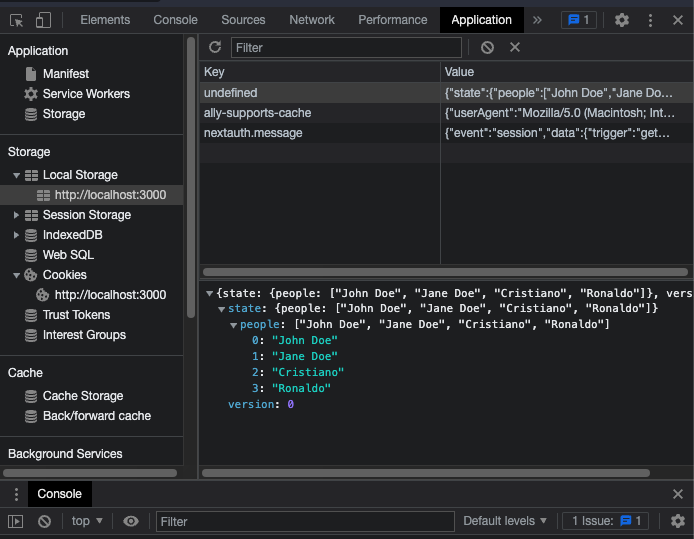Delete the selected storage entry with the X
This screenshot has height=539, width=694.
[515, 47]
